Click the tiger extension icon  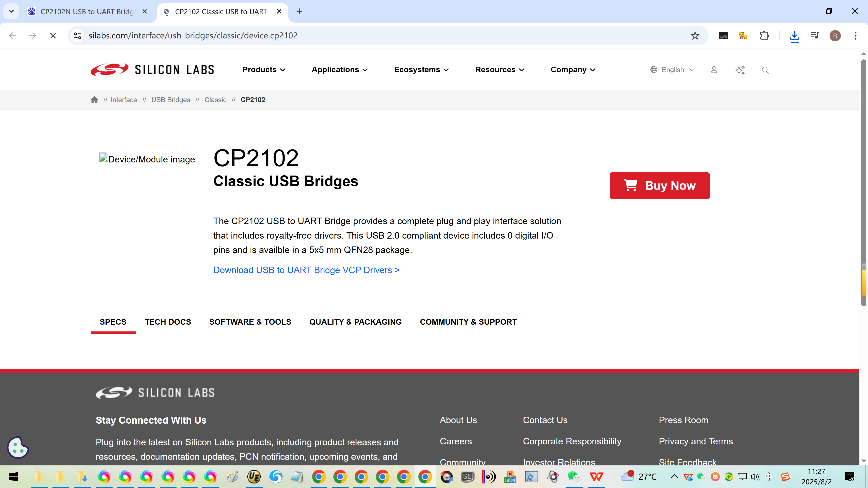point(744,35)
